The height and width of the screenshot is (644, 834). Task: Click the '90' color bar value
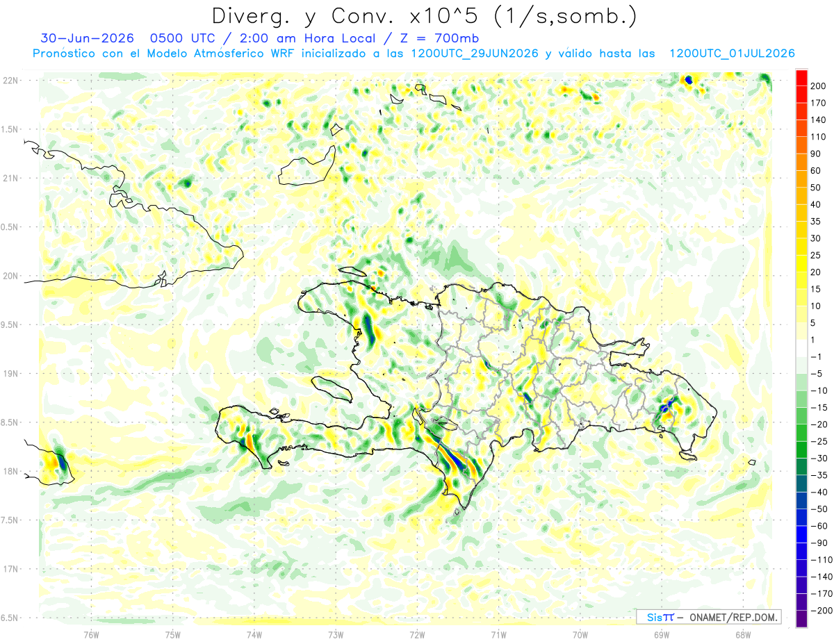point(815,154)
